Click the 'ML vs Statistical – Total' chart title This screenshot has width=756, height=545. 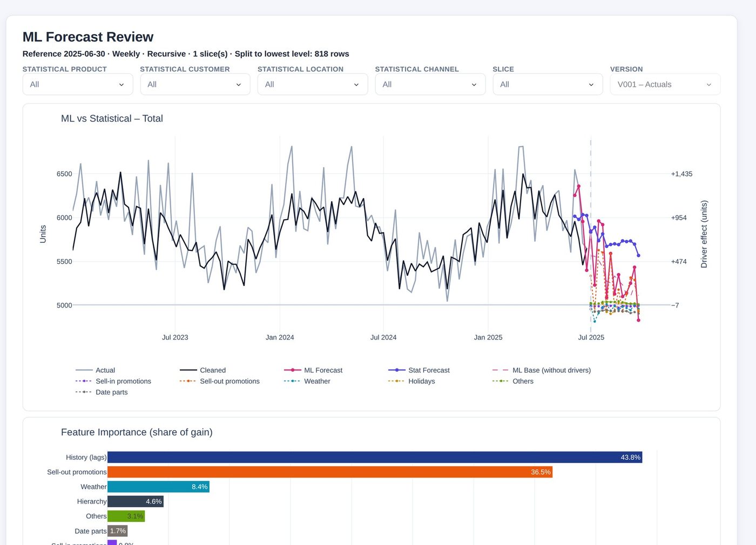click(x=112, y=119)
